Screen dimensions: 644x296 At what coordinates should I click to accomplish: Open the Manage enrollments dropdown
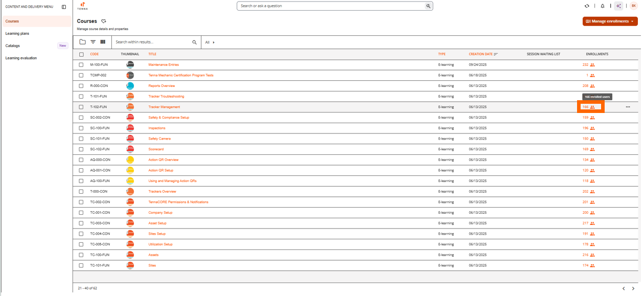point(610,21)
